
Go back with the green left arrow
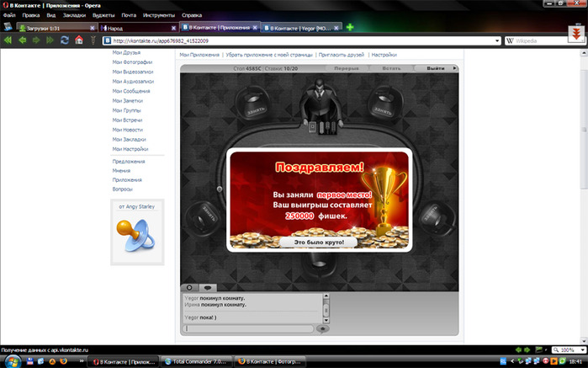pyautogui.click(x=22, y=40)
